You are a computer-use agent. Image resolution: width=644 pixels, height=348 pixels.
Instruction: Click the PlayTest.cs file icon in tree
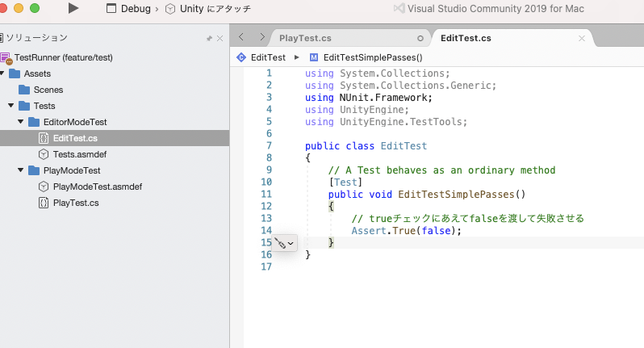tap(44, 203)
